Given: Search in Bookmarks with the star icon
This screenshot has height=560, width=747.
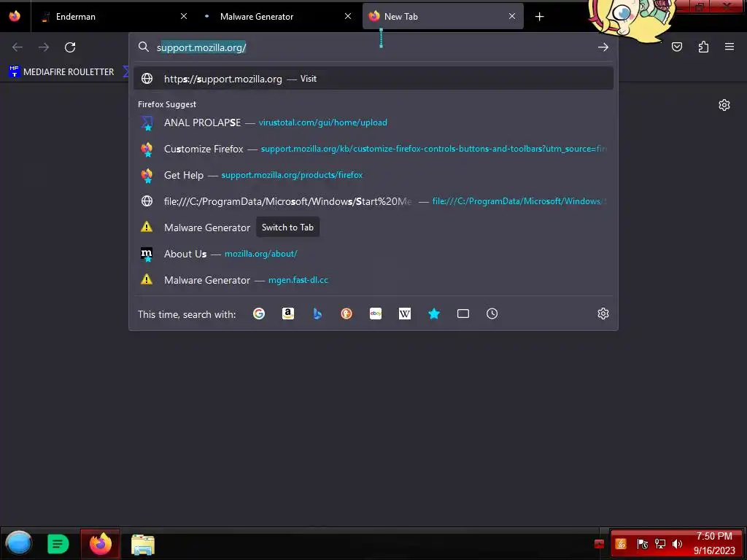Looking at the screenshot, I should click(434, 314).
